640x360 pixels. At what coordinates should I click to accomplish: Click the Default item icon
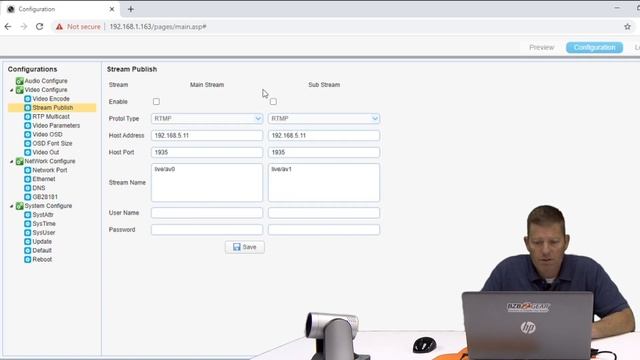point(27,251)
